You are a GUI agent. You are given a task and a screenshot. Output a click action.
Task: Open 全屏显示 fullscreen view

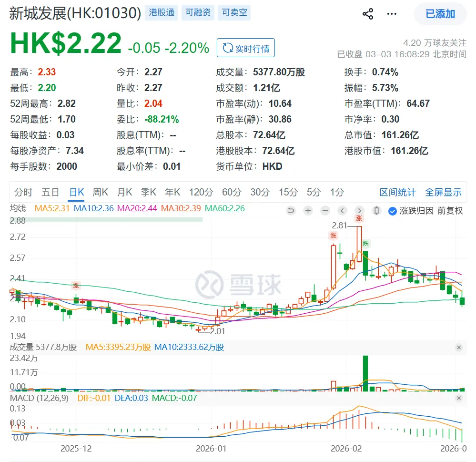443,192
